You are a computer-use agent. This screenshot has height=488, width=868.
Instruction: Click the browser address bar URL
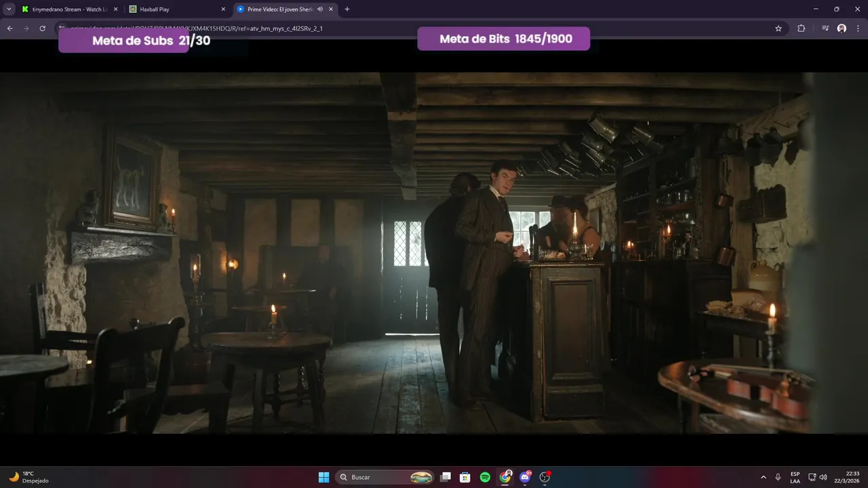(197, 28)
